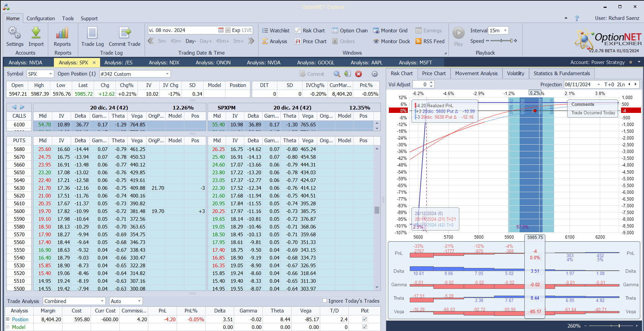Switch to Analysis: /ES tab
This screenshot has height=331, width=644.
point(118,62)
